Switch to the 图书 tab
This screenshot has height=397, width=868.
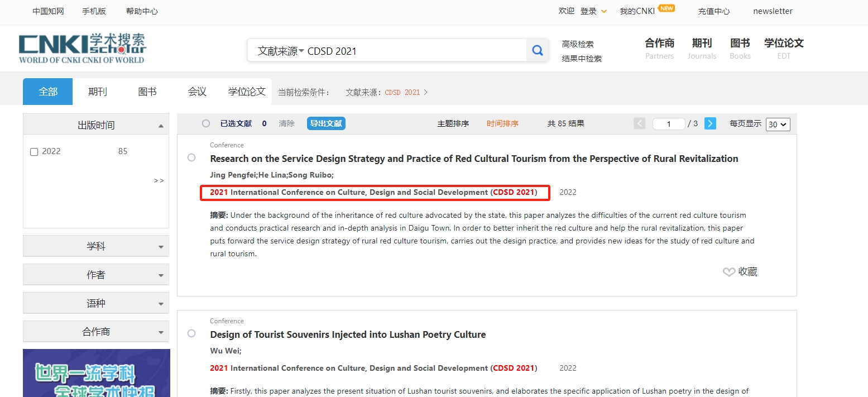(147, 92)
